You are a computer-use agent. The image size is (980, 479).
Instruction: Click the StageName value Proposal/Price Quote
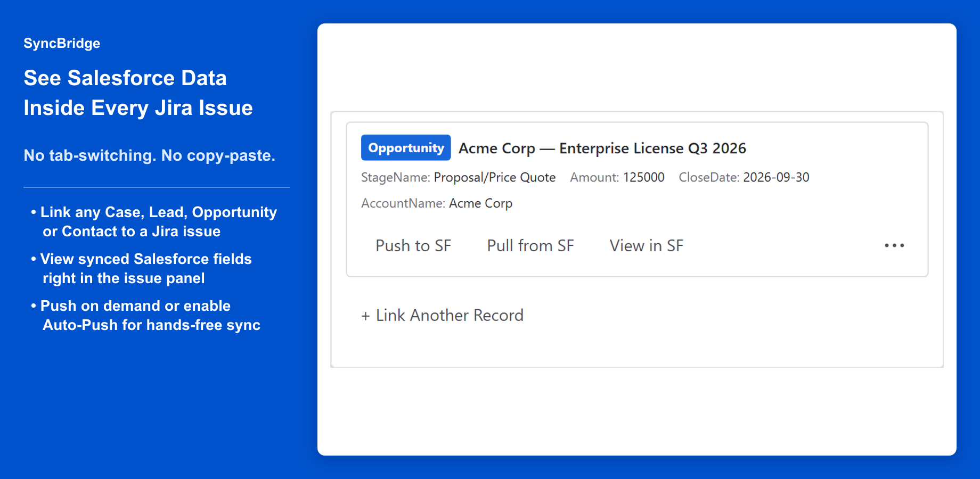pyautogui.click(x=495, y=177)
